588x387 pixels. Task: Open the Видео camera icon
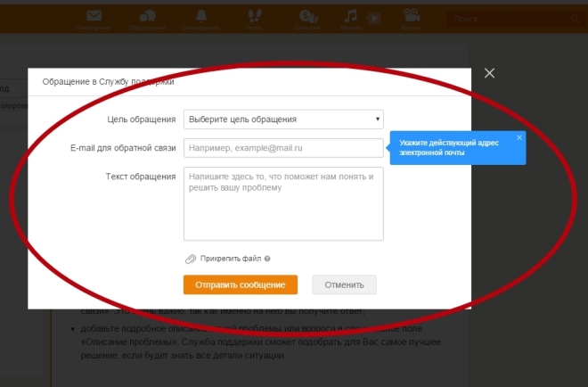pos(411,16)
